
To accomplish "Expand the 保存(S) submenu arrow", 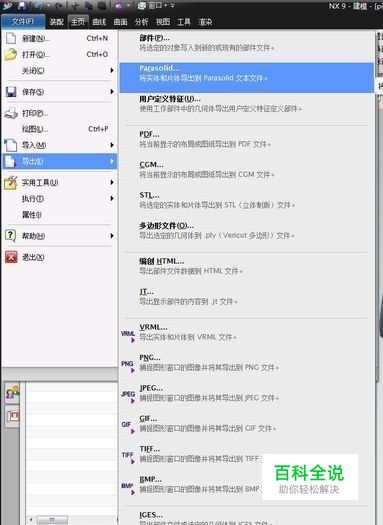I will (x=112, y=91).
